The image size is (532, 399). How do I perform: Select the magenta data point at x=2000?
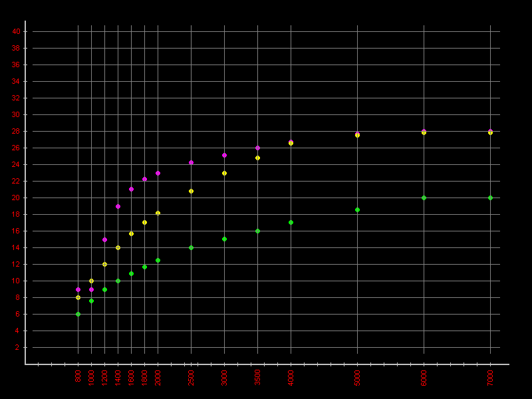(158, 173)
